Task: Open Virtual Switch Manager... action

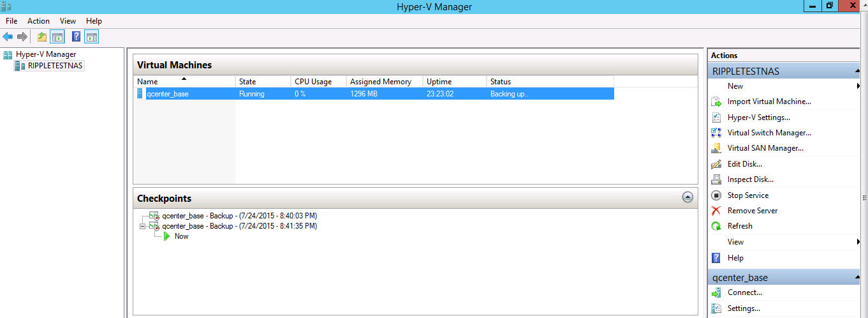Action: pos(769,133)
